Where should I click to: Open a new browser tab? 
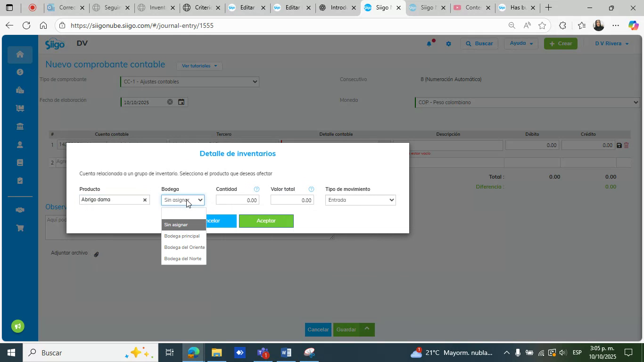click(548, 8)
